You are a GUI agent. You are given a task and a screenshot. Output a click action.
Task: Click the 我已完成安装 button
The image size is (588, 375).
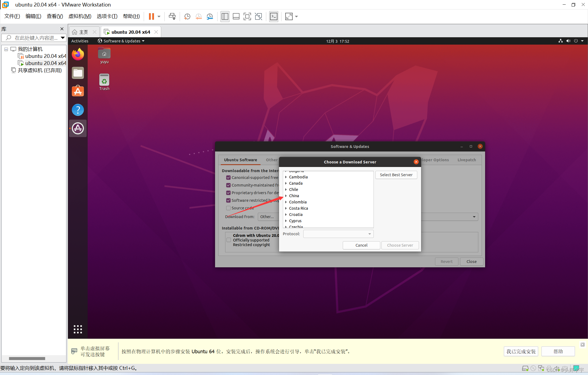tap(521, 351)
